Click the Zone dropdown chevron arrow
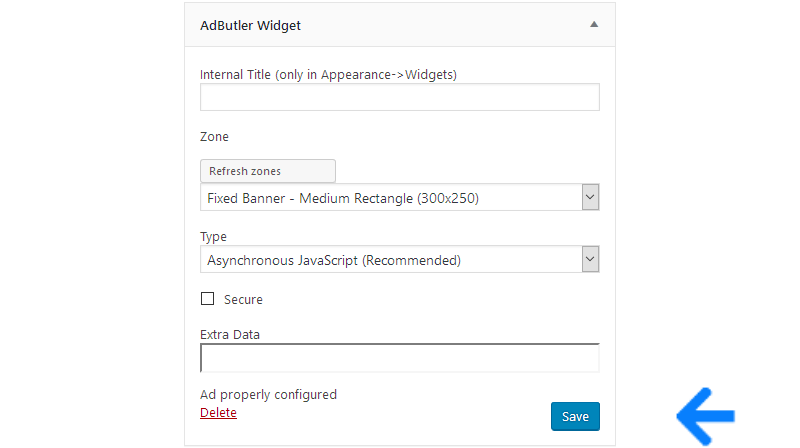The image size is (800, 448). 590,197
